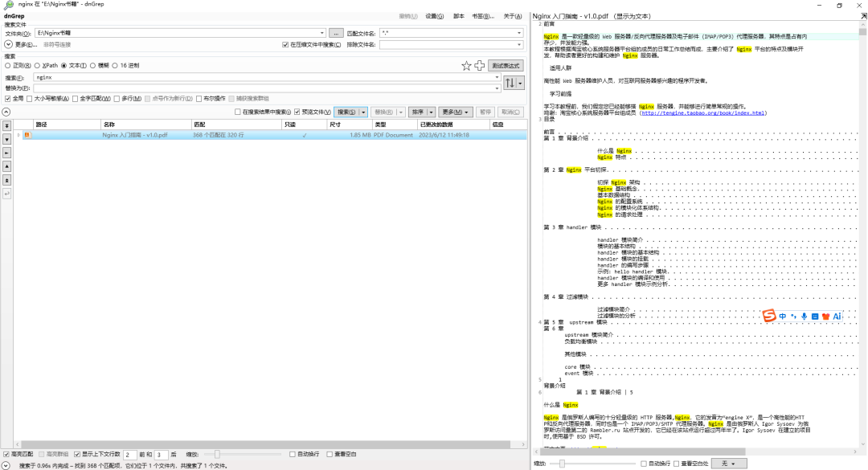Click the star bookmark icon
This screenshot has width=868, height=470.
click(x=466, y=66)
